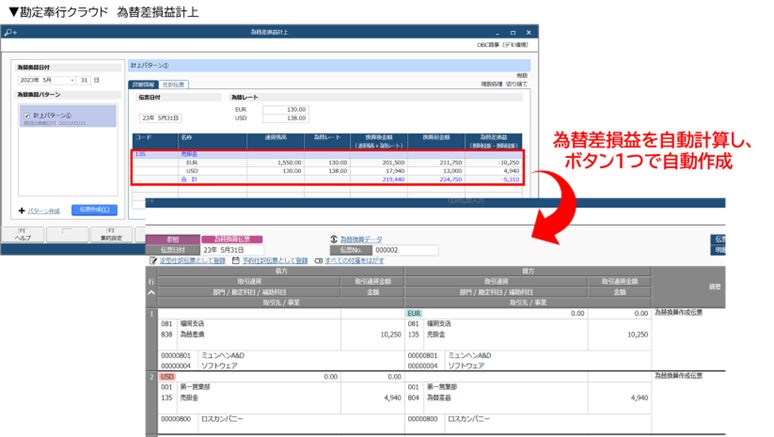The height and width of the screenshot is (437, 774).
Task: Click the USD currency tag in journal row 2
Action: tap(167, 377)
